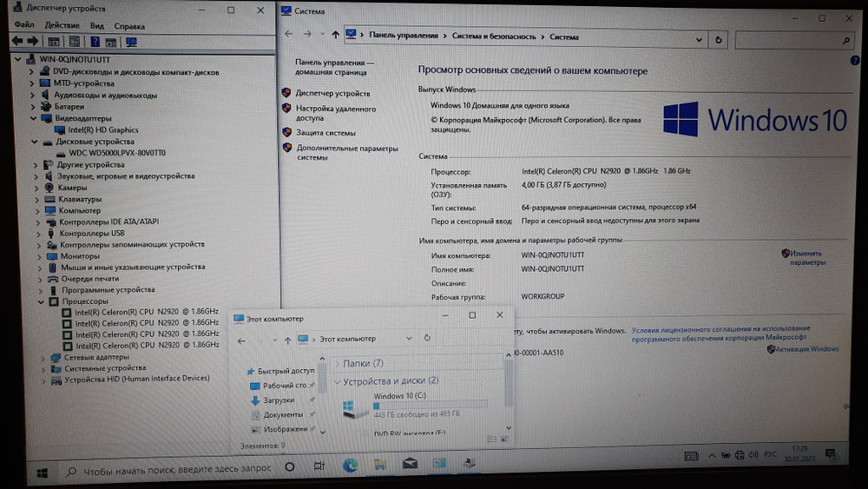Open Защита системы link

[x=325, y=133]
